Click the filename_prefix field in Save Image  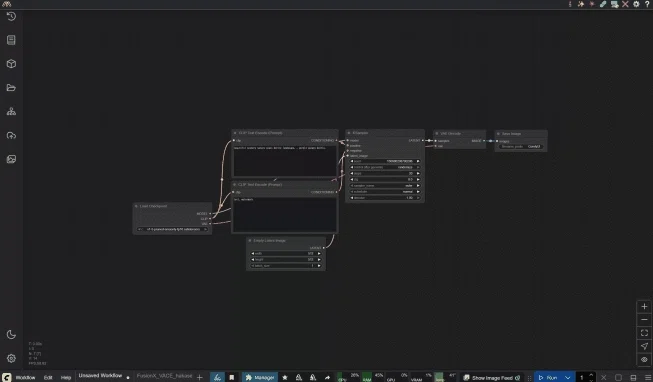pos(521,147)
